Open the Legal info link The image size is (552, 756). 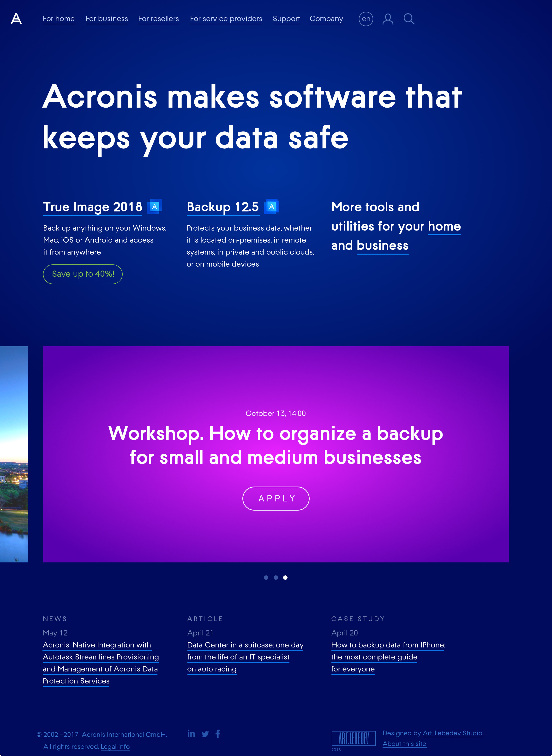[115, 747]
